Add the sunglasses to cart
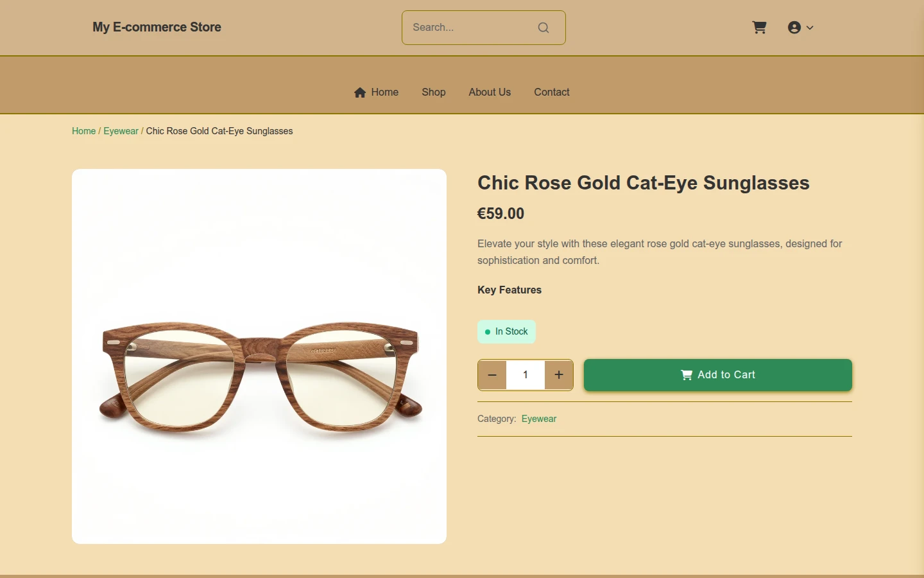Screen dimensions: 924x578 click(718, 375)
